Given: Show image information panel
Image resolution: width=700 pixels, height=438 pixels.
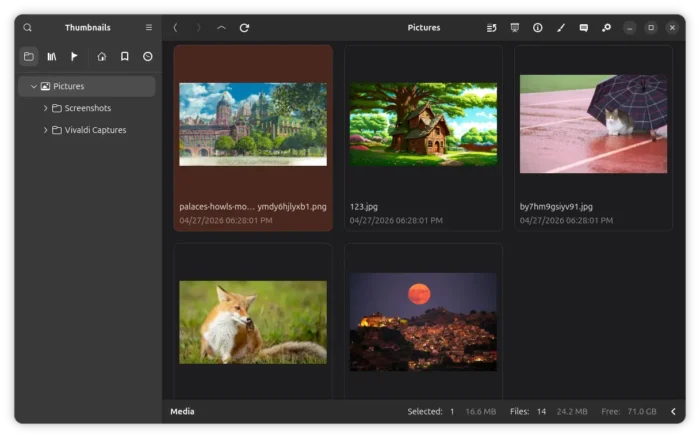Looking at the screenshot, I should tap(538, 28).
